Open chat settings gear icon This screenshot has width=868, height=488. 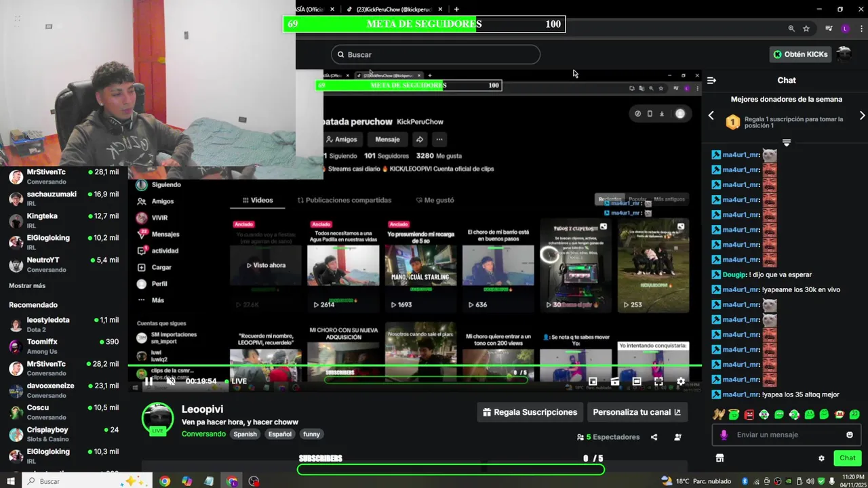click(x=821, y=458)
